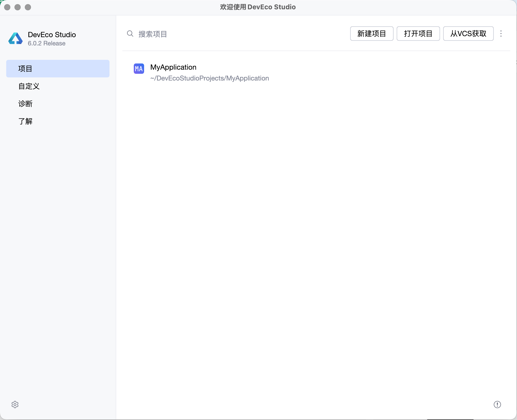Minimize the DevEco Studio window
This screenshot has height=420, width=517.
[18, 7]
